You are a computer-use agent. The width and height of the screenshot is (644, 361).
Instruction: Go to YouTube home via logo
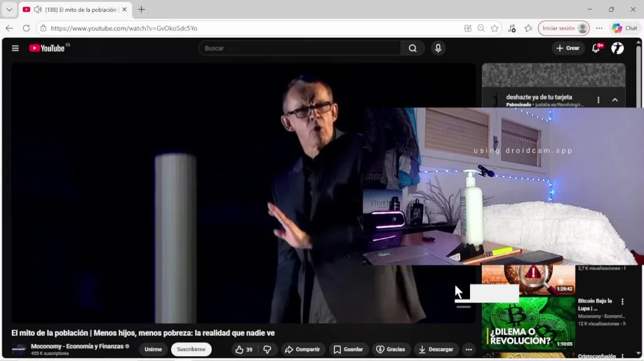point(47,48)
